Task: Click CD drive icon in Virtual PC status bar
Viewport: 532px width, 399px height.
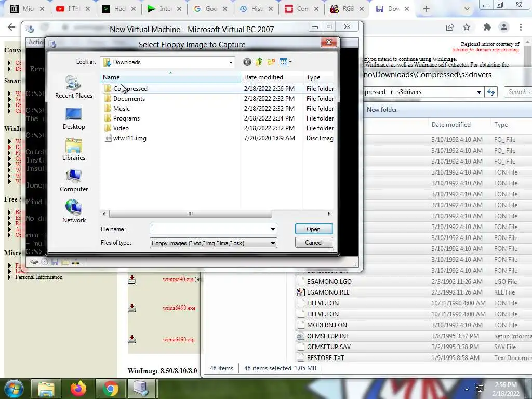Action: pos(45,262)
